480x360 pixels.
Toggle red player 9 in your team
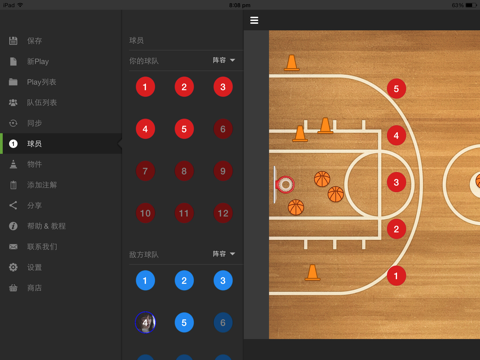coord(223,171)
